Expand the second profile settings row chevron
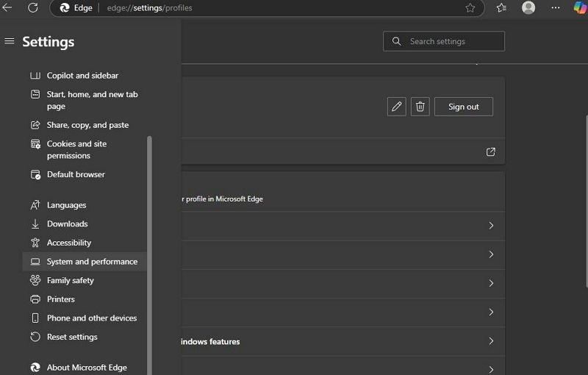 [491, 254]
